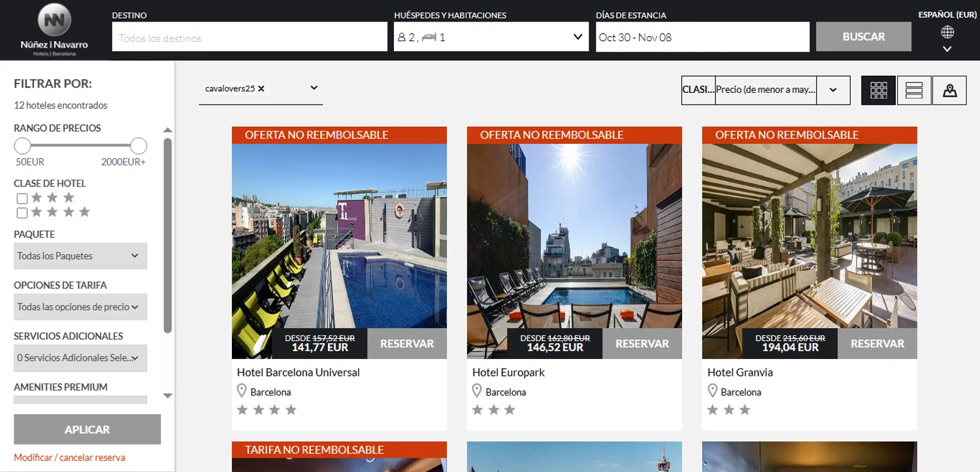
Task: Open the stay dates field Oct 30 - Nov 08
Action: click(x=702, y=37)
